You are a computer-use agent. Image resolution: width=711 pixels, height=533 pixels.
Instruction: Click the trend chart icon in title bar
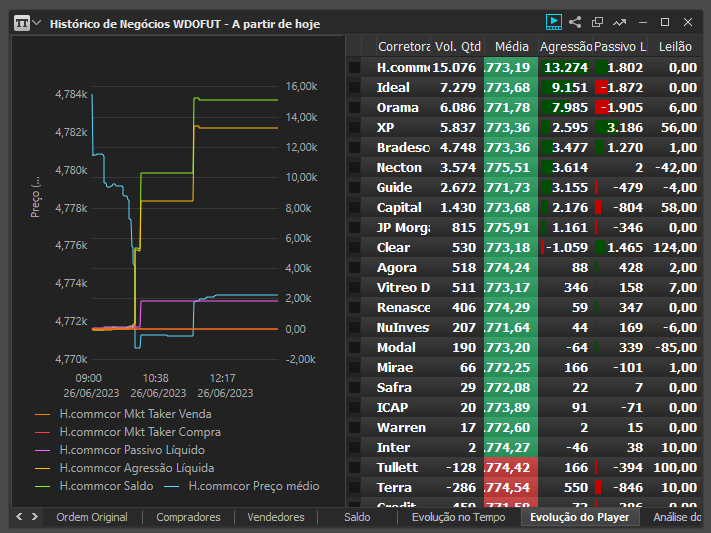[x=619, y=22]
